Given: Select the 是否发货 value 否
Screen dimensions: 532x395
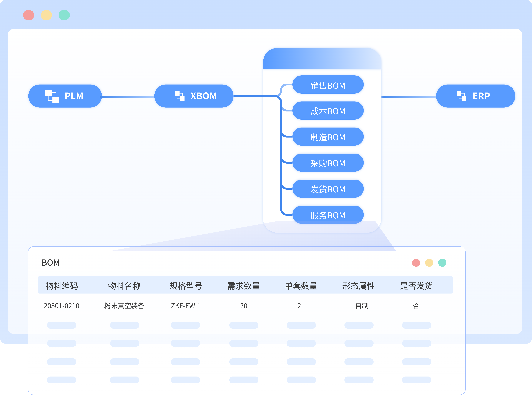Looking at the screenshot, I should [x=416, y=306].
